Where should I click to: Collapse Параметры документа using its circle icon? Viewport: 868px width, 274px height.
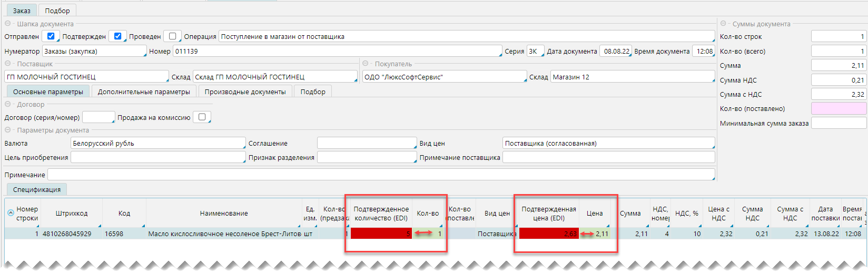pos(8,130)
